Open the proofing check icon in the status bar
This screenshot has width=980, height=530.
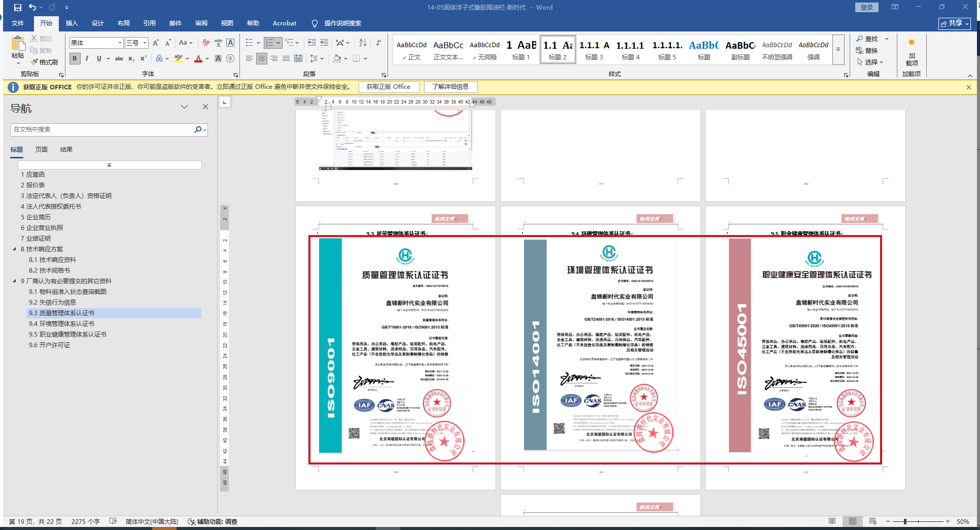click(113, 521)
